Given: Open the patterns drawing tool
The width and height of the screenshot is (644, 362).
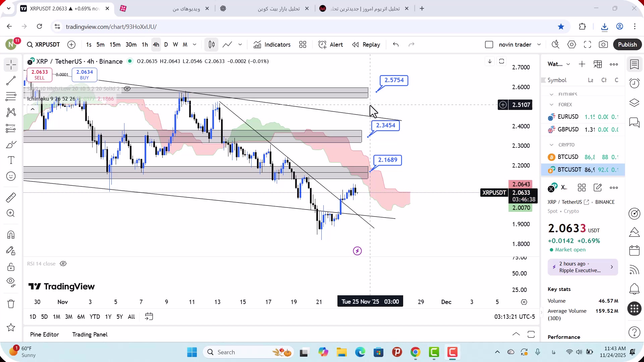Looking at the screenshot, I should pyautogui.click(x=11, y=112).
